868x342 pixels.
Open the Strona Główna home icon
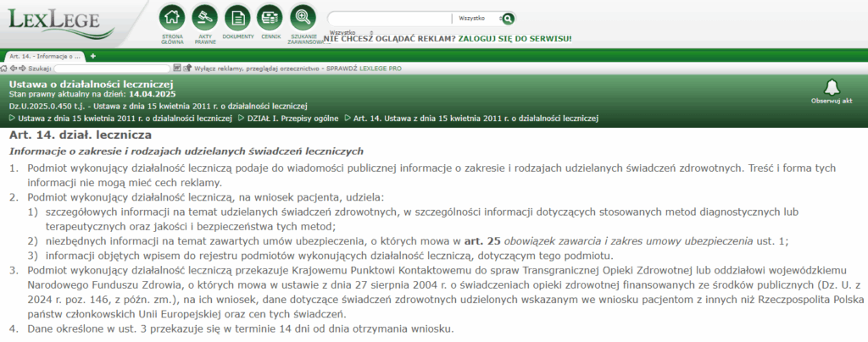tap(173, 17)
